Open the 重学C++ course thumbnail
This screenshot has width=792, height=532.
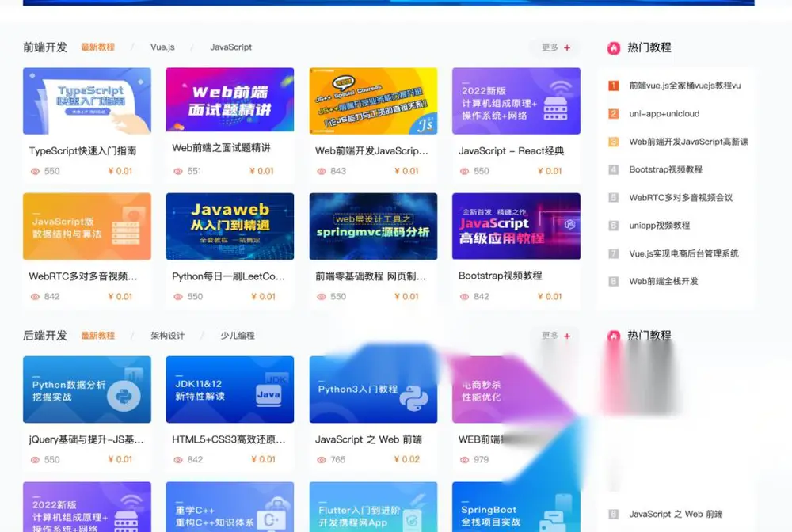(x=230, y=507)
